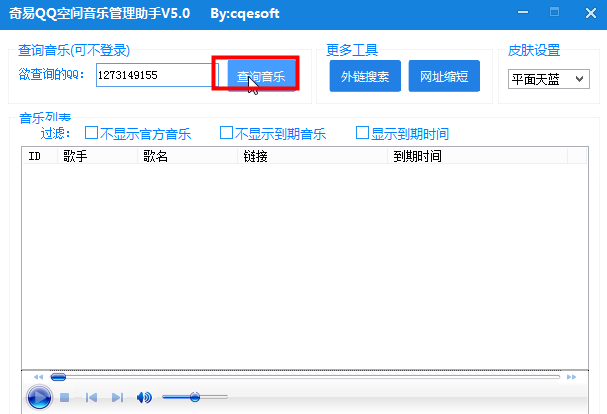
Task: Open the 外链搜索 tool
Action: tap(365, 76)
